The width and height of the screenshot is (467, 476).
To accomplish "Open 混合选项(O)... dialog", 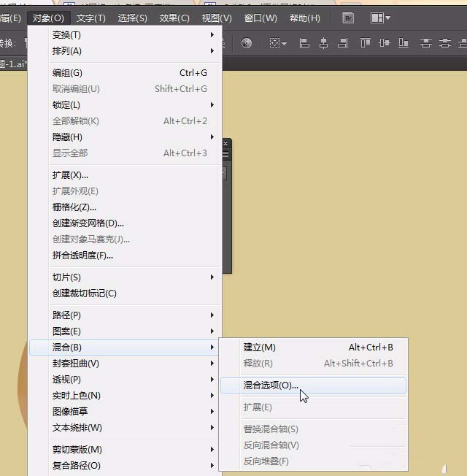I will [313, 385].
